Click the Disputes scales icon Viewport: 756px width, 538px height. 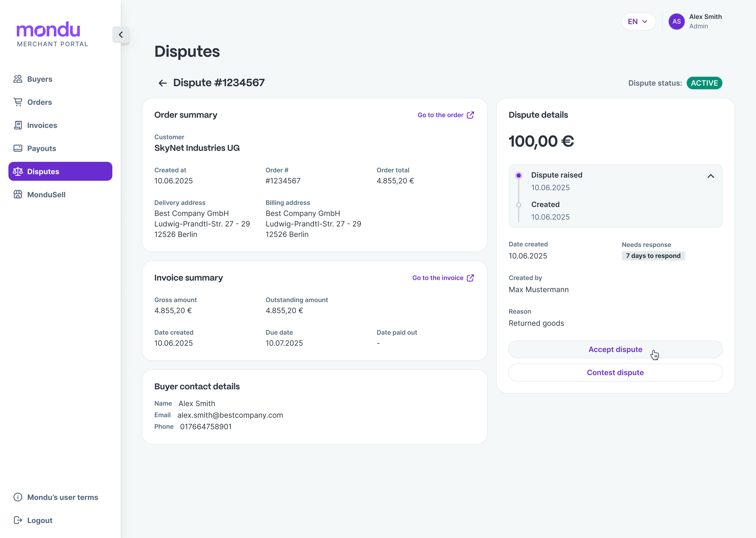click(x=18, y=171)
